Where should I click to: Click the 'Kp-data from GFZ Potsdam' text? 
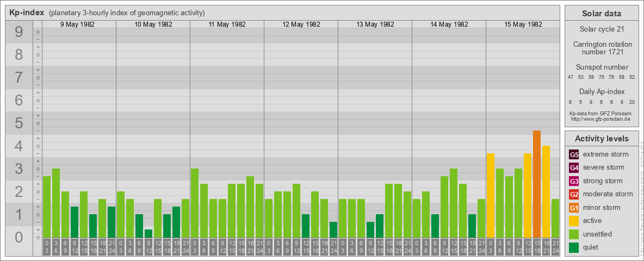[602, 113]
